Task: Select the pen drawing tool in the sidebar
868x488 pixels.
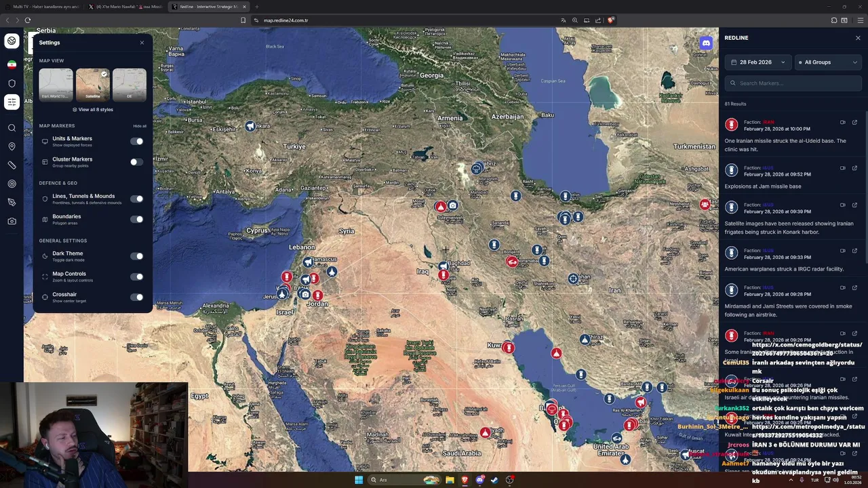Action: pos(12,202)
